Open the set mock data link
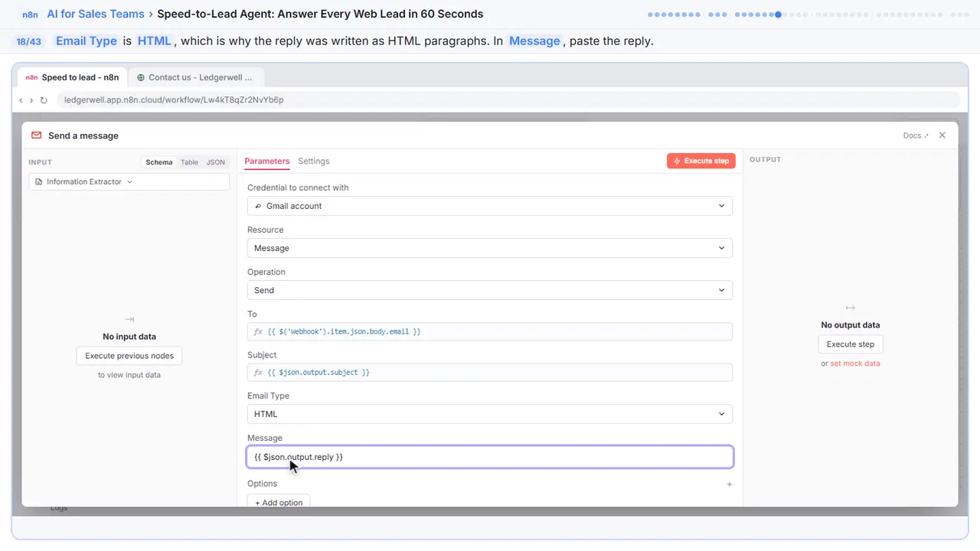This screenshot has width=980, height=551. (x=855, y=364)
